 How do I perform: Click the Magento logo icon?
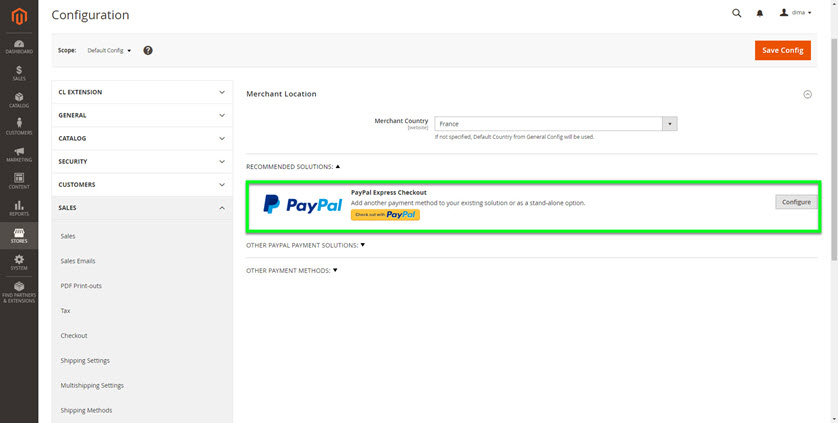19,17
